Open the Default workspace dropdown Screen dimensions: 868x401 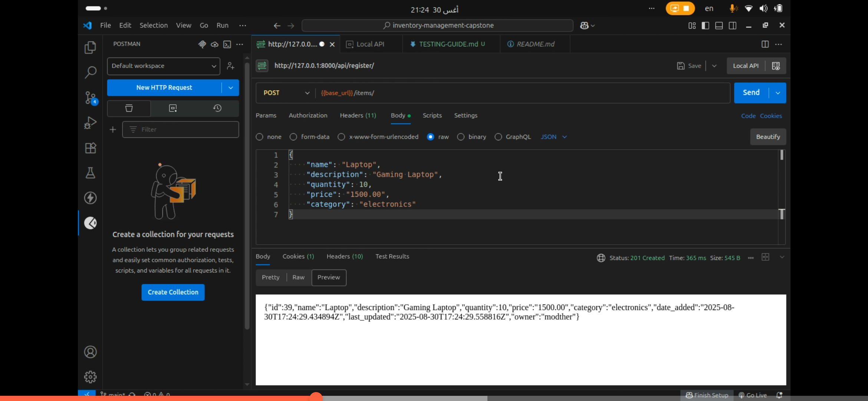click(163, 66)
